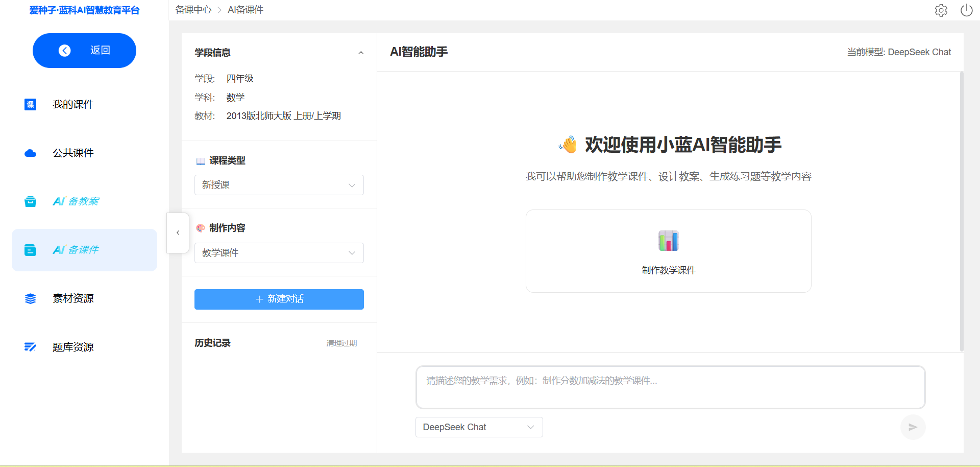Click the send message arrow icon
Screen dimensions: 980x467
click(913, 427)
